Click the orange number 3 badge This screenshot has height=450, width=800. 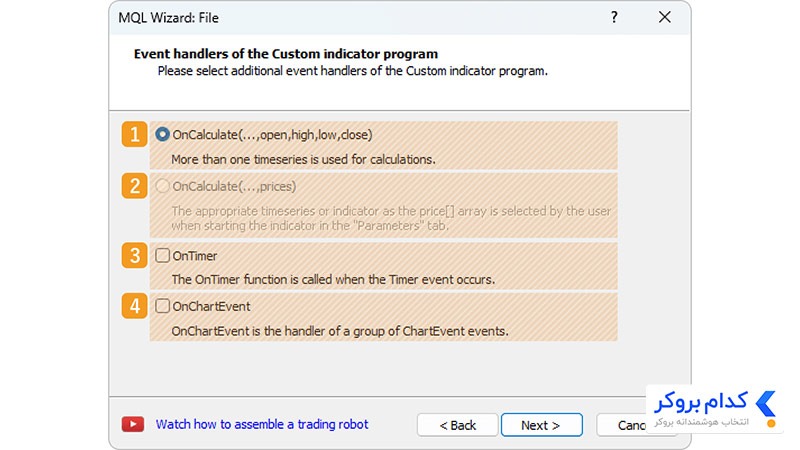tap(135, 255)
